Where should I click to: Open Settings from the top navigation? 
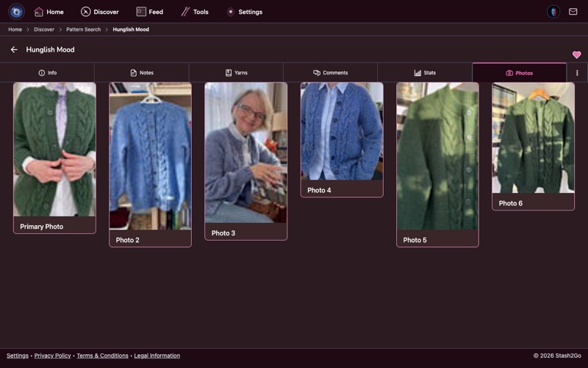click(245, 12)
